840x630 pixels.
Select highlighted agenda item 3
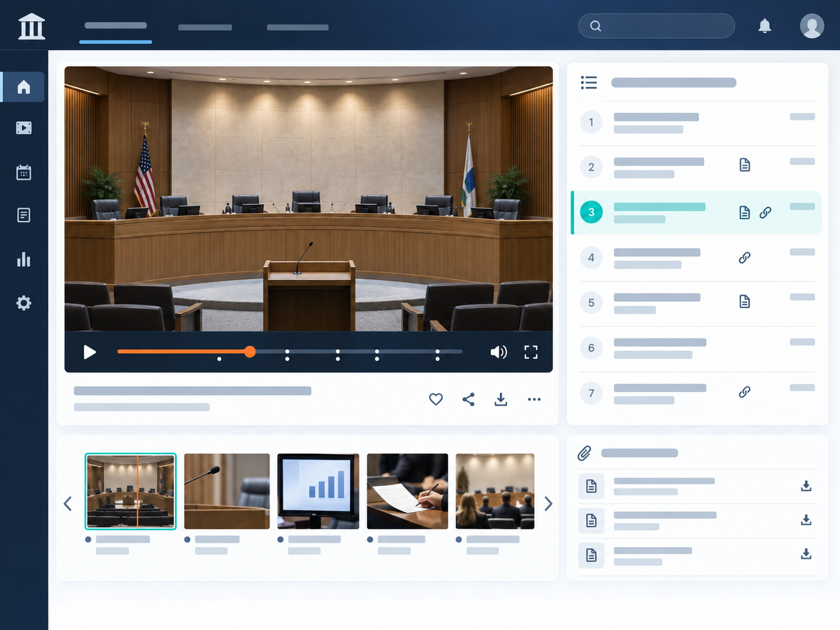pos(697,212)
